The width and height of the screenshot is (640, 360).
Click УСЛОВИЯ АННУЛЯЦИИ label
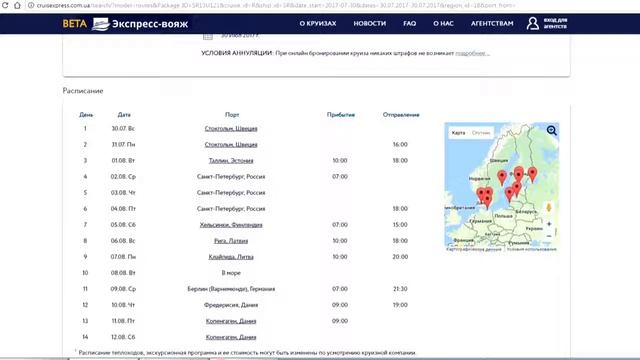coord(236,53)
